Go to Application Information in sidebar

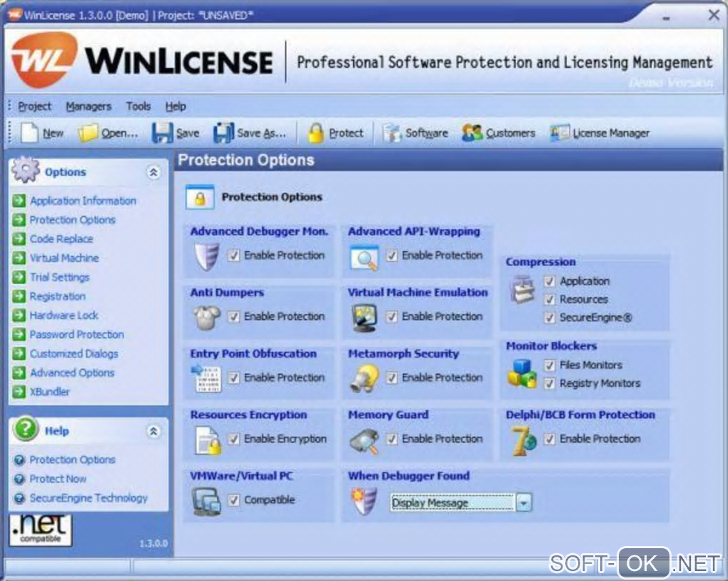coord(83,201)
